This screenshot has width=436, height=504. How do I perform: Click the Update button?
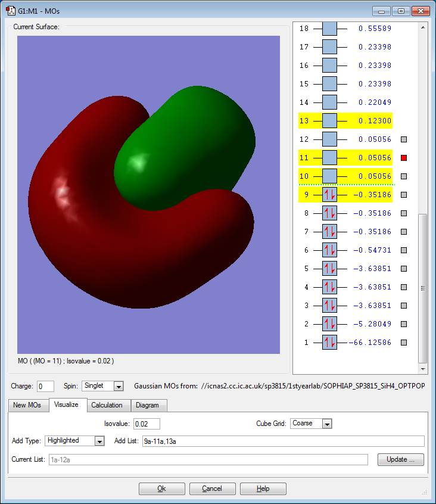coord(401,460)
